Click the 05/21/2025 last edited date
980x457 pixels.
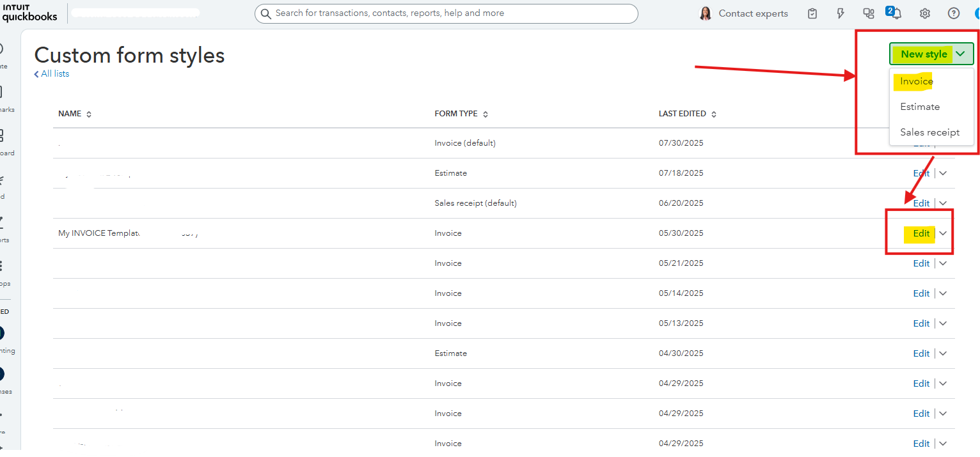point(681,263)
